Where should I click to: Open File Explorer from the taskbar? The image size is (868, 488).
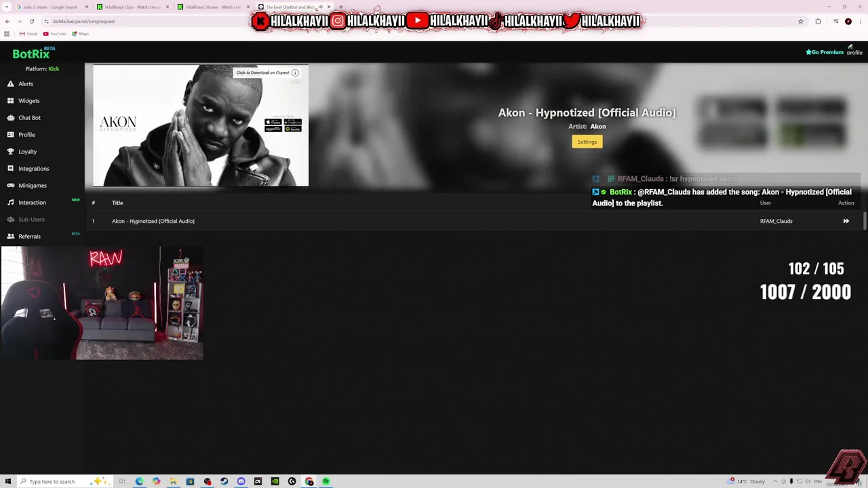click(173, 481)
